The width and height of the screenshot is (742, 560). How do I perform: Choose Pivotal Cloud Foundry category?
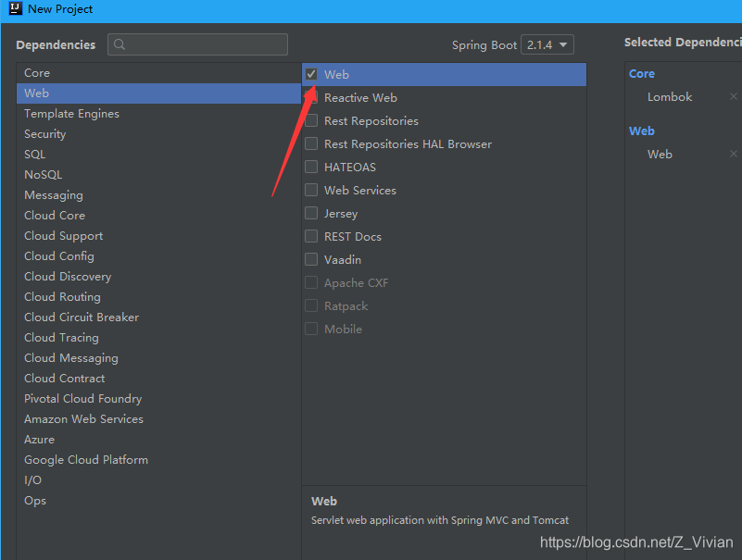click(x=158, y=398)
